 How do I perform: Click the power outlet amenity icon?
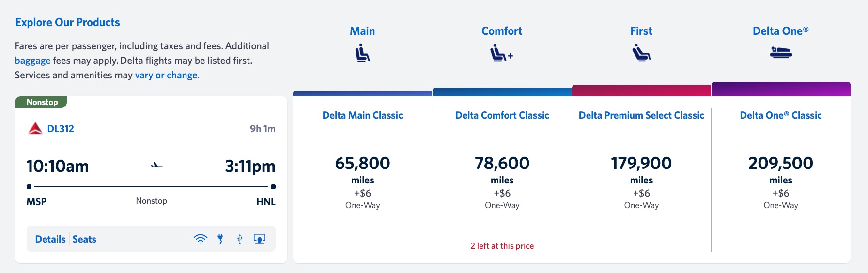220,239
